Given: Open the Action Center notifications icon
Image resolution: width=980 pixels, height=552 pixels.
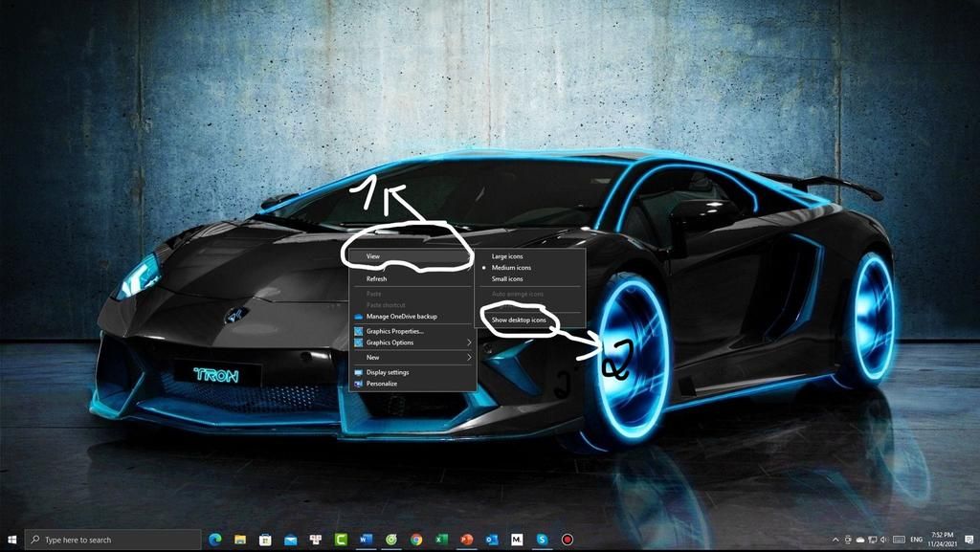Looking at the screenshot, I should pos(969,540).
